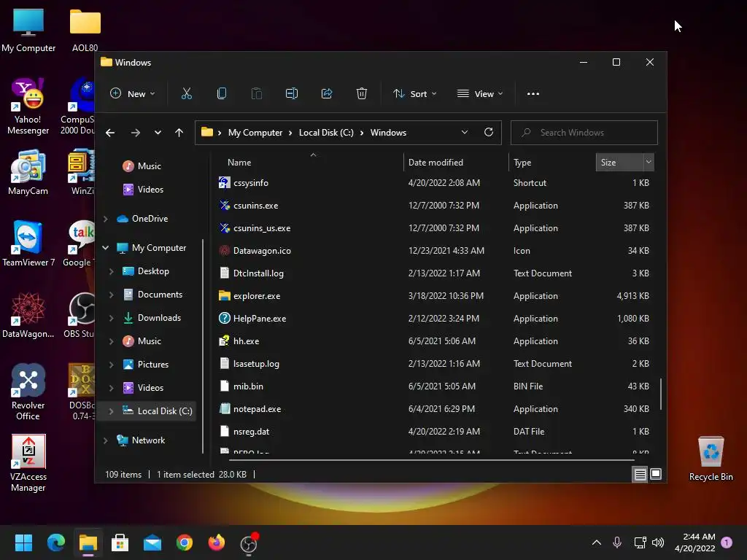Image resolution: width=747 pixels, height=560 pixels.
Task: Go back with the back arrow
Action: [110, 133]
